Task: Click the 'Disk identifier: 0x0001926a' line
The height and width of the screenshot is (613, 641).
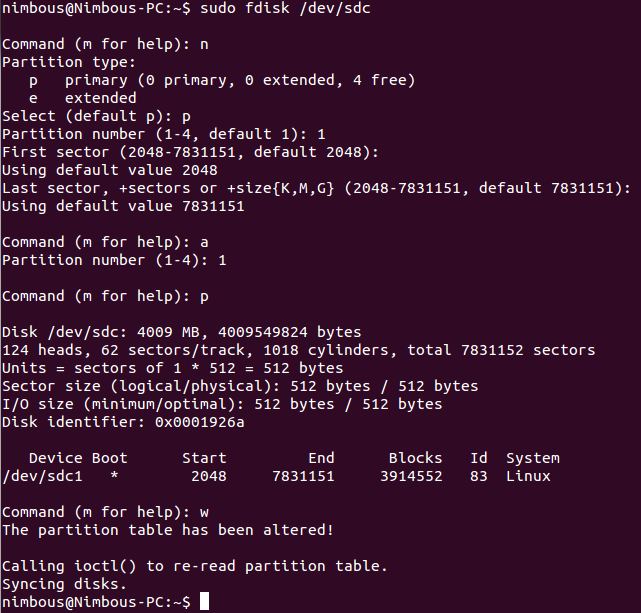Action: (x=123, y=422)
